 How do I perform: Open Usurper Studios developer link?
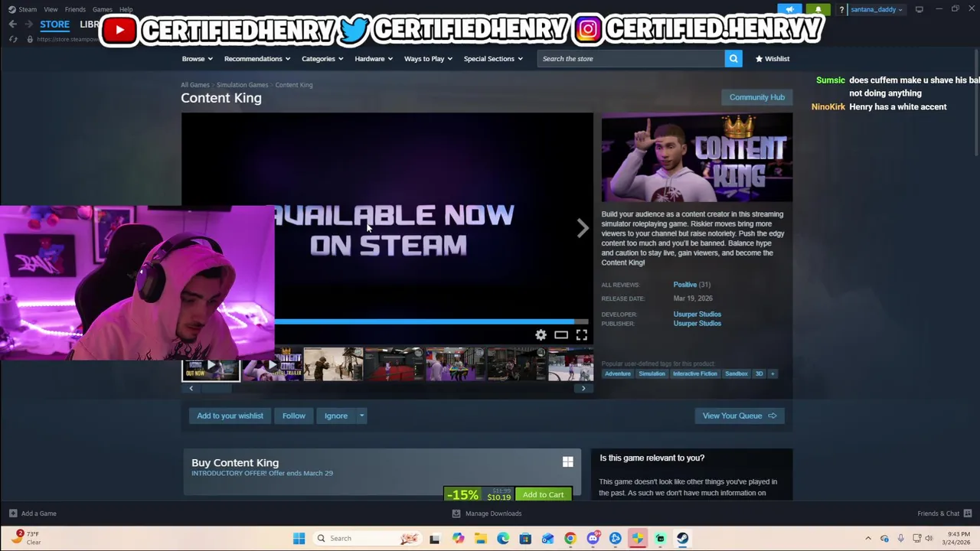coord(697,315)
